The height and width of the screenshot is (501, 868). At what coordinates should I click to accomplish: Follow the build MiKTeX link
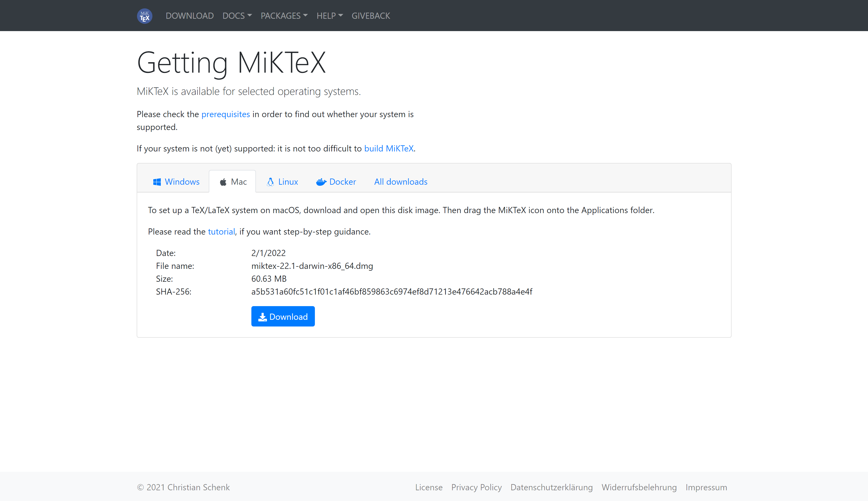pos(389,148)
